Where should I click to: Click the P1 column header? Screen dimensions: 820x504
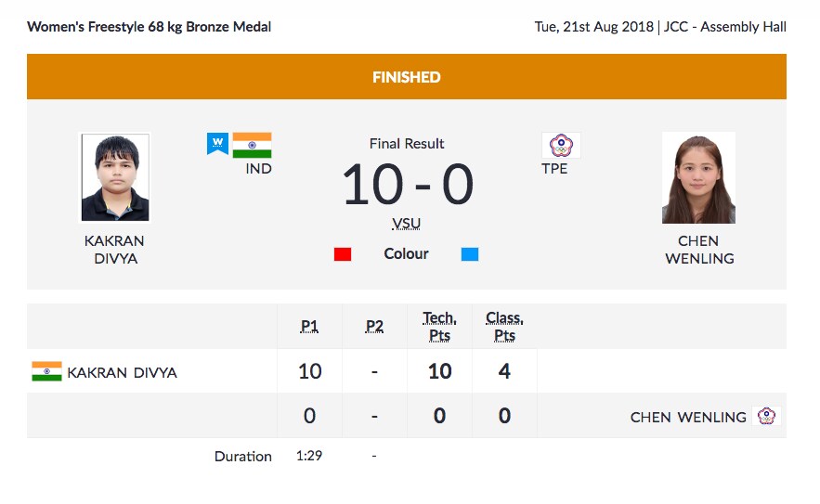[309, 326]
